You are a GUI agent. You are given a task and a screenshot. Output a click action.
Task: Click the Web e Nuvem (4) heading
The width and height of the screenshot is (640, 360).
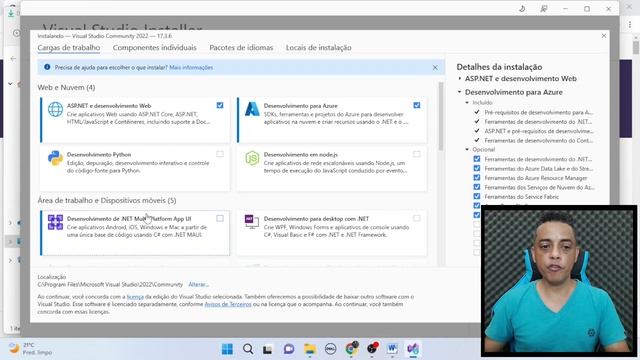click(x=66, y=87)
